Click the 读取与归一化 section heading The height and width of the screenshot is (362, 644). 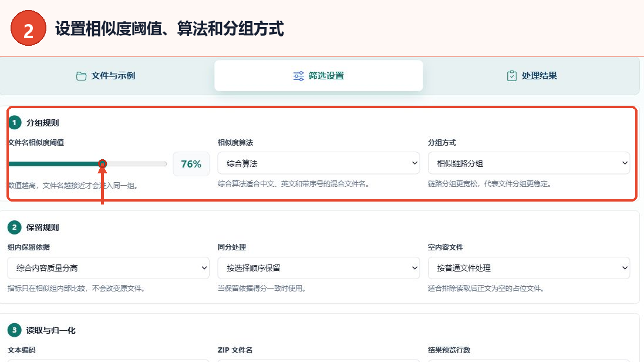pos(50,330)
